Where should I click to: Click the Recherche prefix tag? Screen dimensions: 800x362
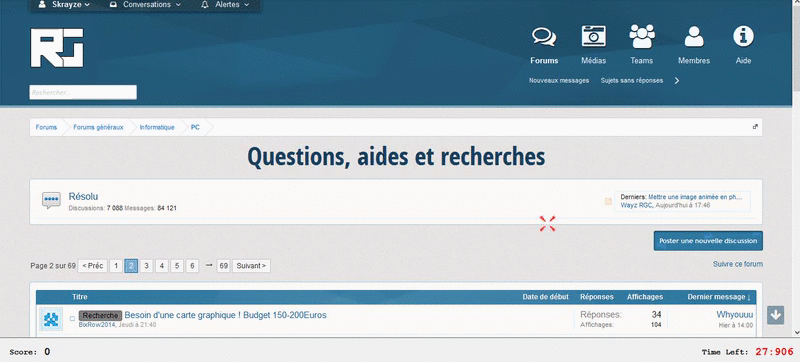click(x=101, y=316)
